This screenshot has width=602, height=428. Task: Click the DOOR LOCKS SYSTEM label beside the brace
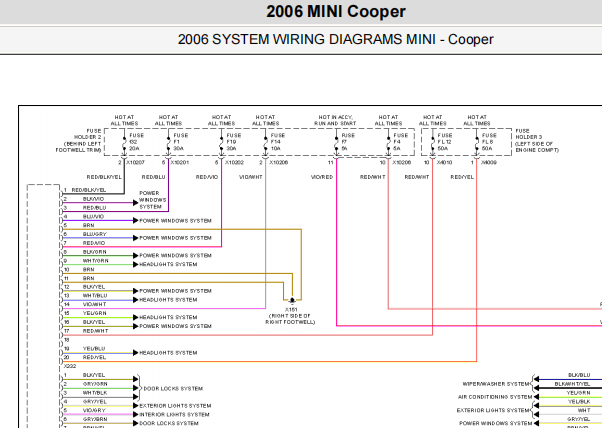click(x=173, y=388)
